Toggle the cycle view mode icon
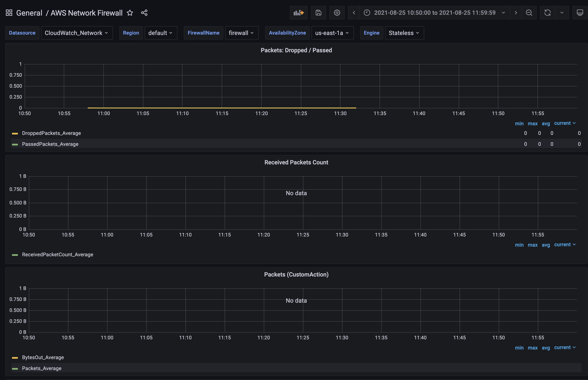 tap(580, 13)
